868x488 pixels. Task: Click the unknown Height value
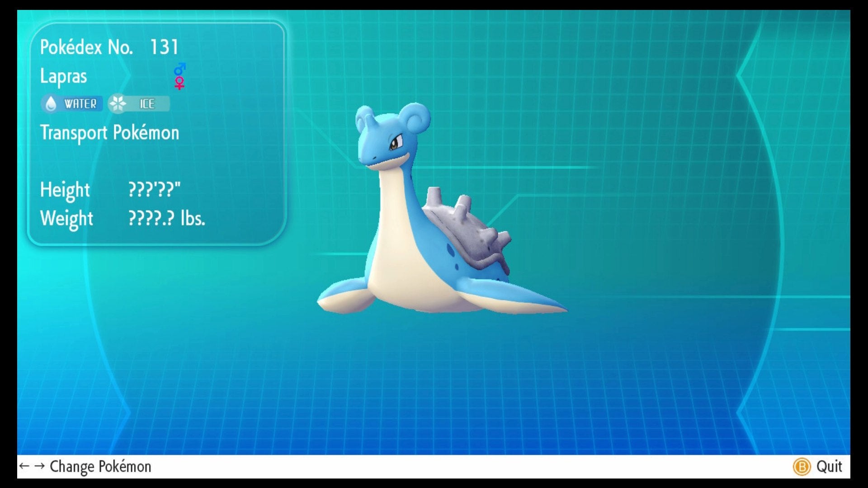click(154, 189)
